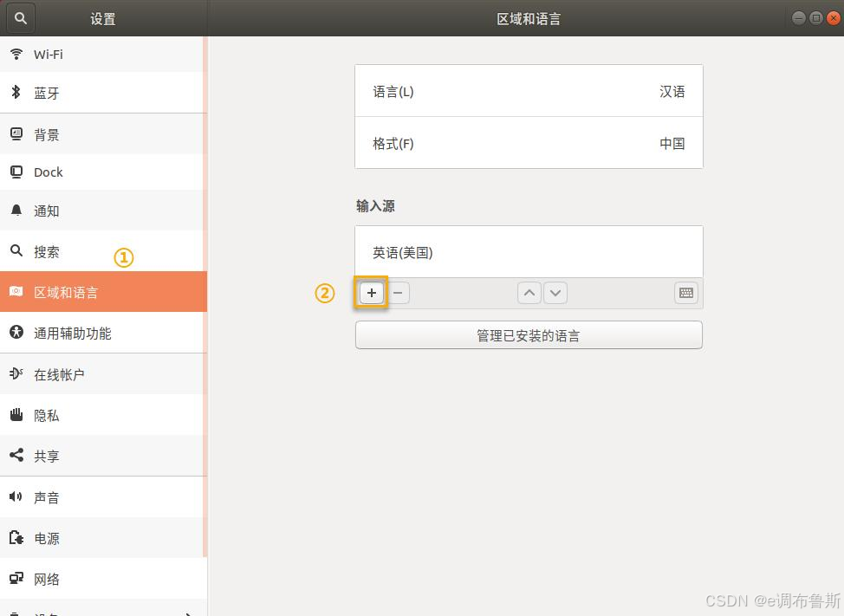Open the 在线帐户 settings panel
This screenshot has width=844, height=616.
[x=101, y=374]
